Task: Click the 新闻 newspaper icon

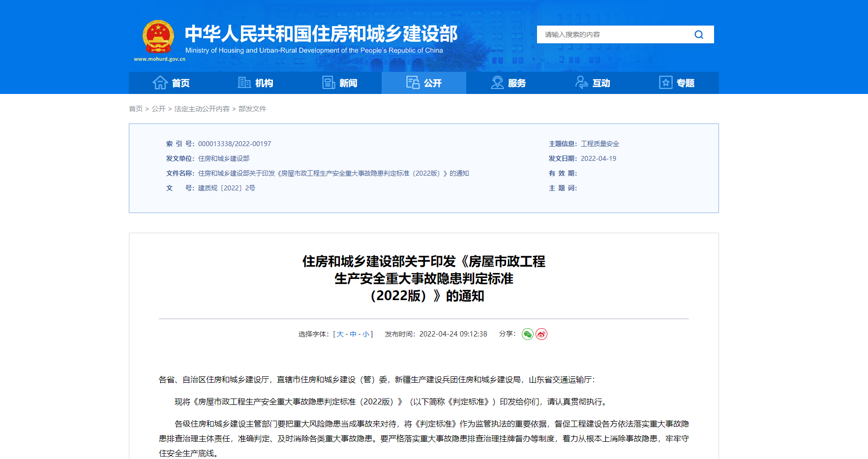Action: point(329,83)
